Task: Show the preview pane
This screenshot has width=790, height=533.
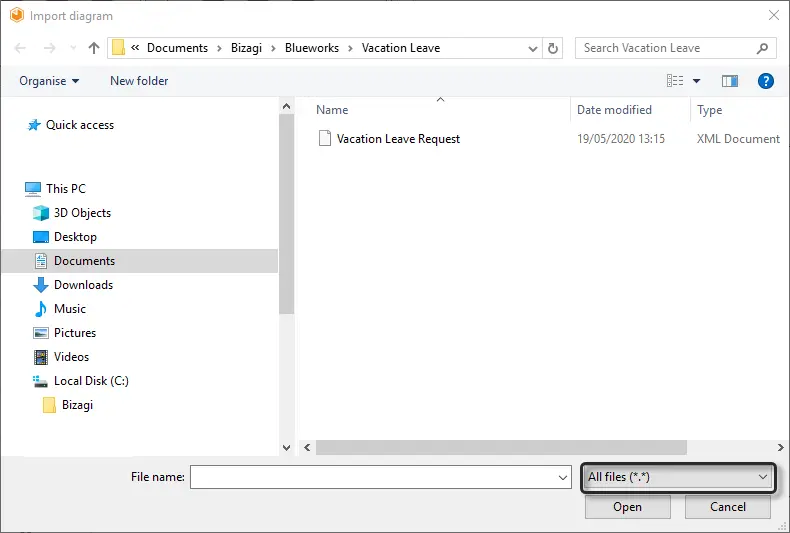Action: 730,81
